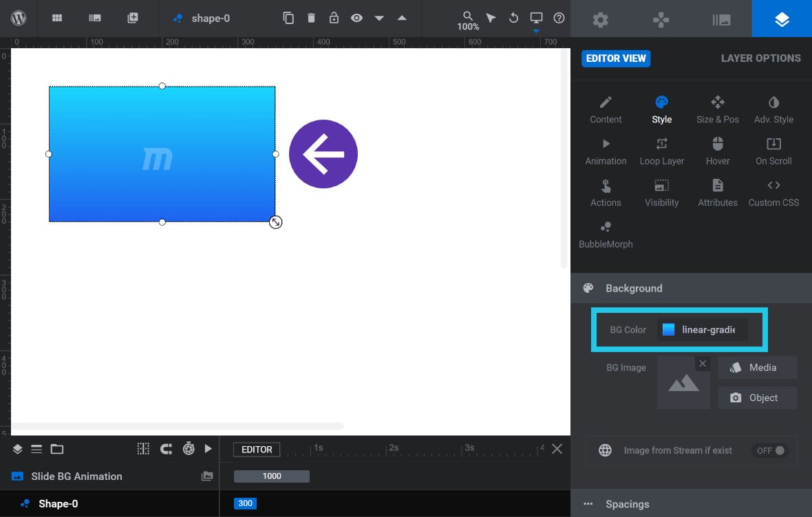Open the Size & Pos section
Screen dimensions: 812x517
718,110
